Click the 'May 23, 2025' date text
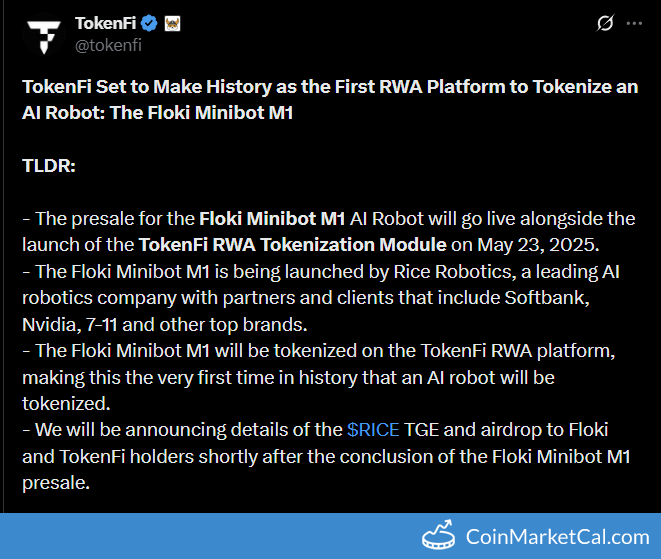This screenshot has width=661, height=559. coord(538,244)
